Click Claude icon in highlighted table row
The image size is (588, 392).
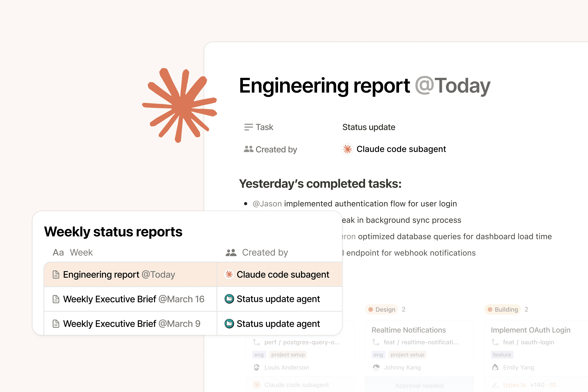229,274
